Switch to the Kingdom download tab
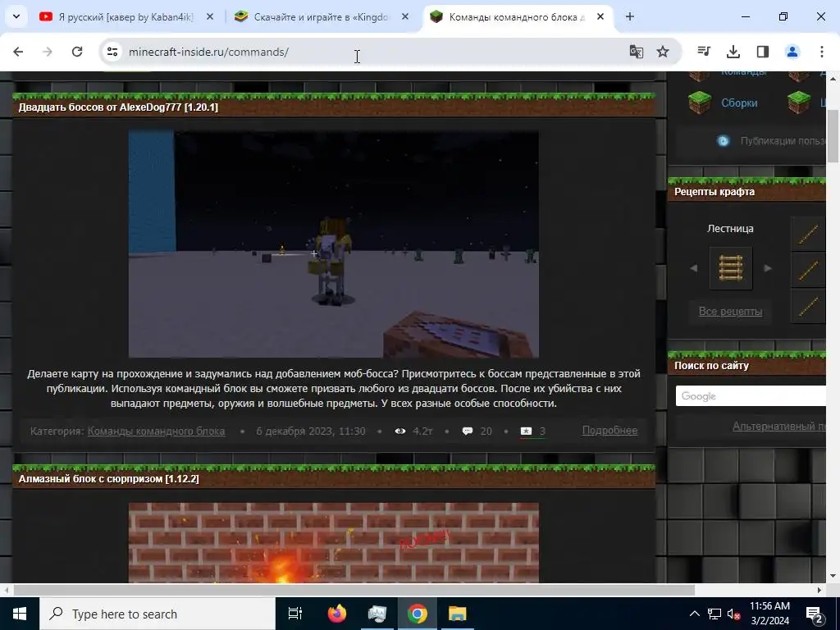The image size is (840, 630). [x=322, y=16]
